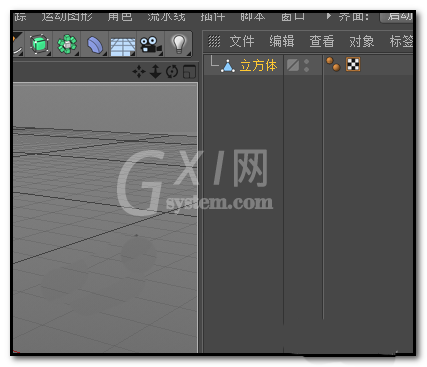The height and width of the screenshot is (367, 427).
Task: Expand the 界面 layout arrow
Action: pos(329,16)
